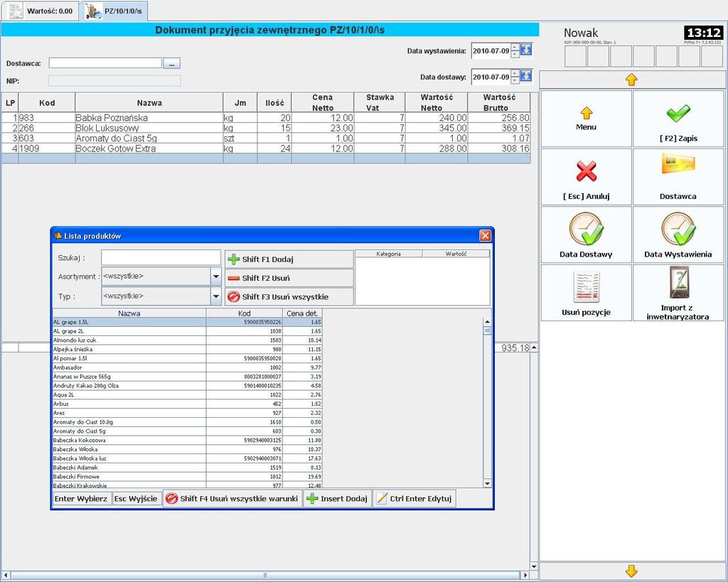728x582 pixels.
Task: Click the Dostawca browse ellipsis button
Action: pos(172,63)
